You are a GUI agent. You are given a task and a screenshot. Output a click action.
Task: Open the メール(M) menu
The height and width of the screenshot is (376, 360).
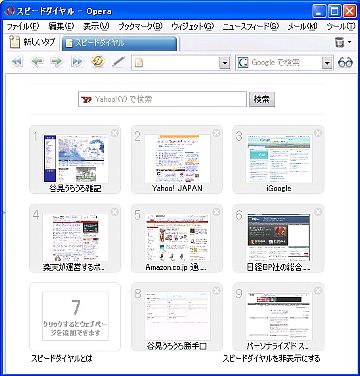pyautogui.click(x=302, y=26)
